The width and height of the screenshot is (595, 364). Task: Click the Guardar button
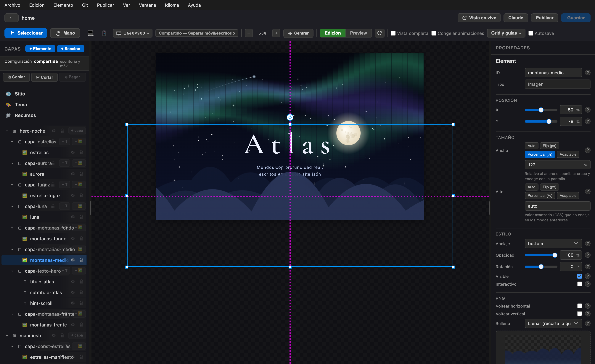(x=576, y=18)
